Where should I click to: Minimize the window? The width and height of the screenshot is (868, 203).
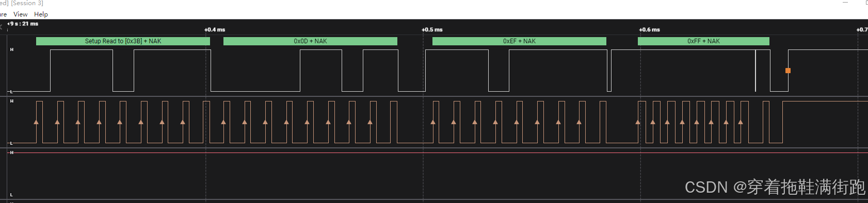(x=845, y=3)
